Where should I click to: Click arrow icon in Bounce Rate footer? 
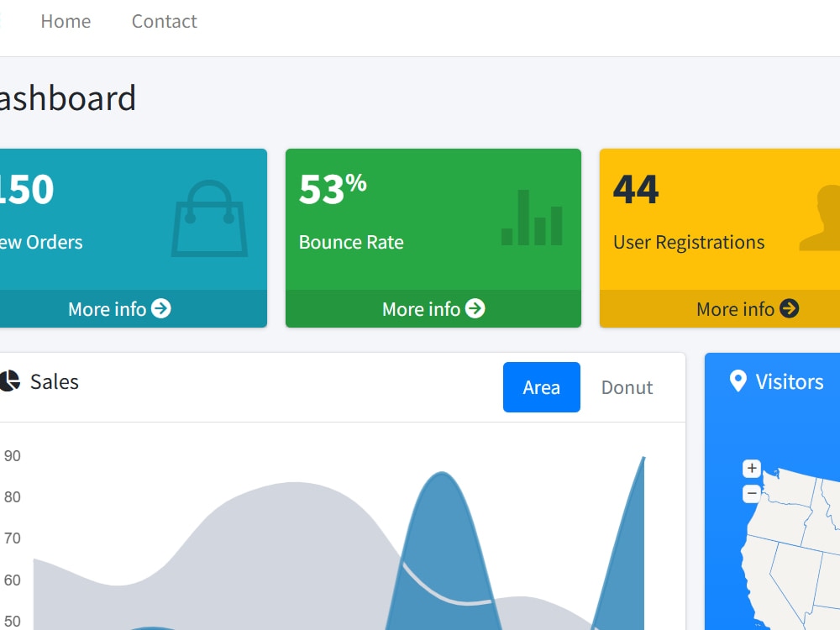(475, 308)
